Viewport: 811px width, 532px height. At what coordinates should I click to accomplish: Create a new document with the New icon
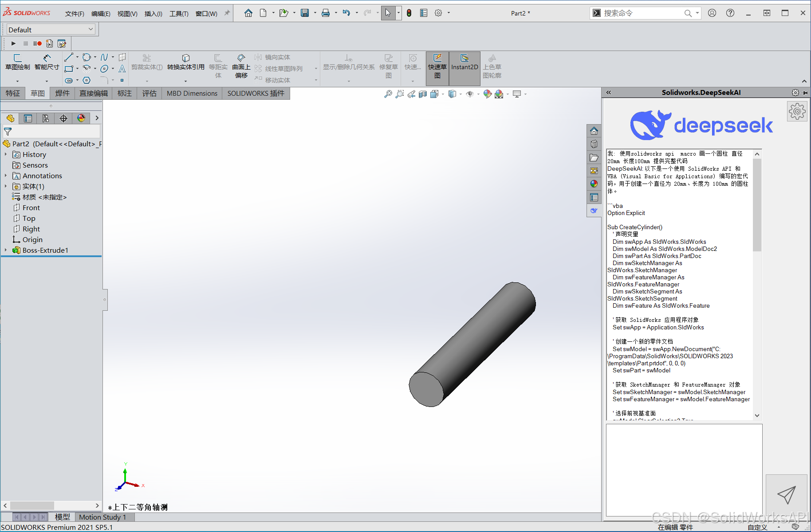pyautogui.click(x=263, y=13)
